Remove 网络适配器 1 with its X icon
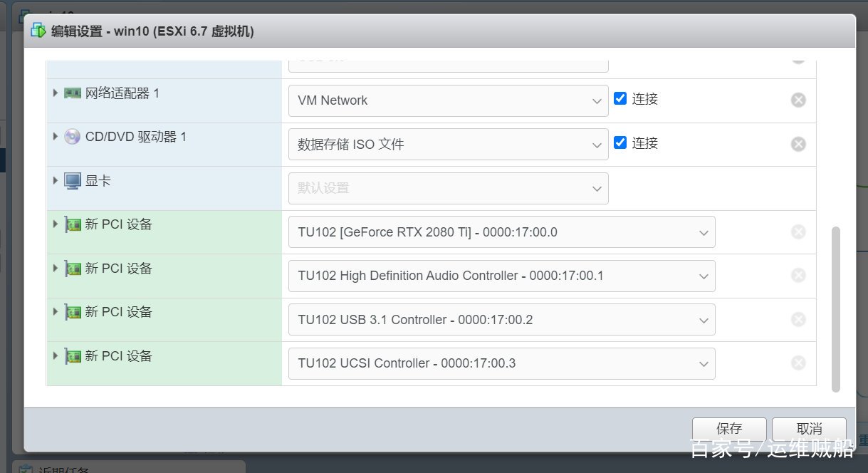The width and height of the screenshot is (868, 473). click(798, 100)
